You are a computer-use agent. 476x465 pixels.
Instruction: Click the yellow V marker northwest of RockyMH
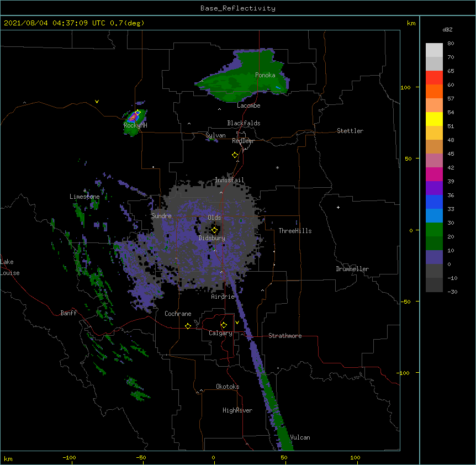tap(97, 102)
